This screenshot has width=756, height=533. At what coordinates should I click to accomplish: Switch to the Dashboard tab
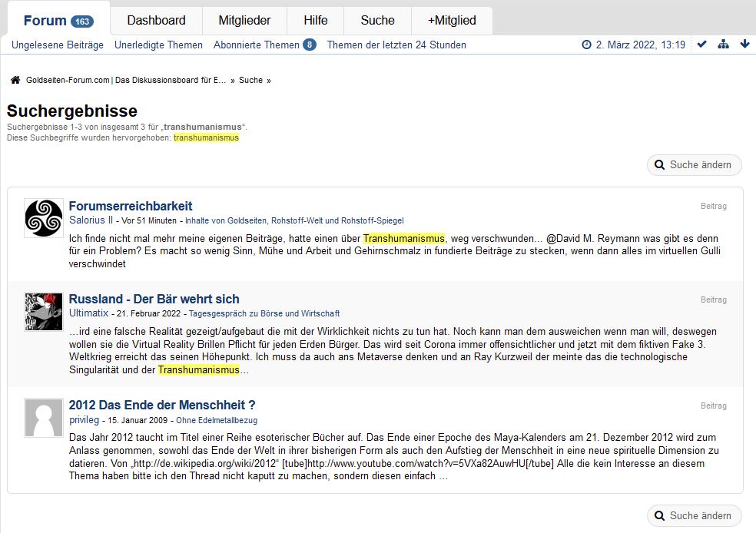156,21
